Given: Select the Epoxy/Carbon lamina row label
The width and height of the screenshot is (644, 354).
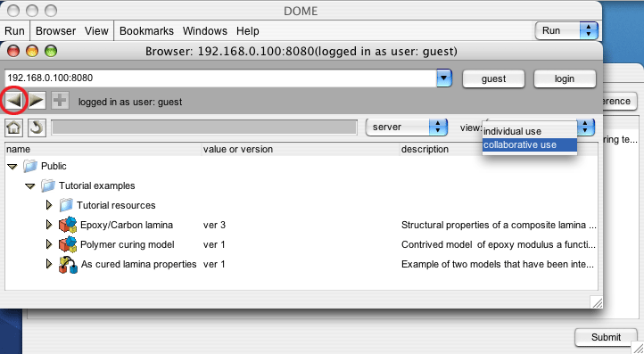Looking at the screenshot, I should pos(127,225).
